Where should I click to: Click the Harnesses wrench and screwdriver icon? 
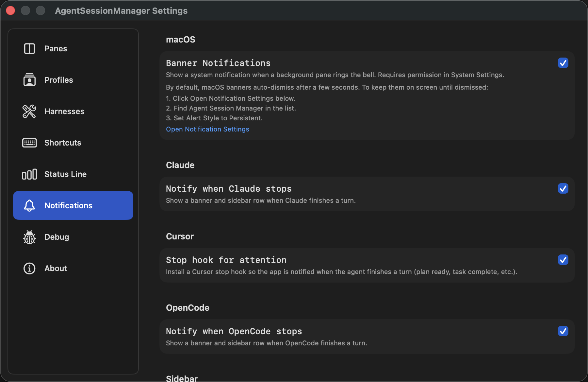(x=29, y=111)
